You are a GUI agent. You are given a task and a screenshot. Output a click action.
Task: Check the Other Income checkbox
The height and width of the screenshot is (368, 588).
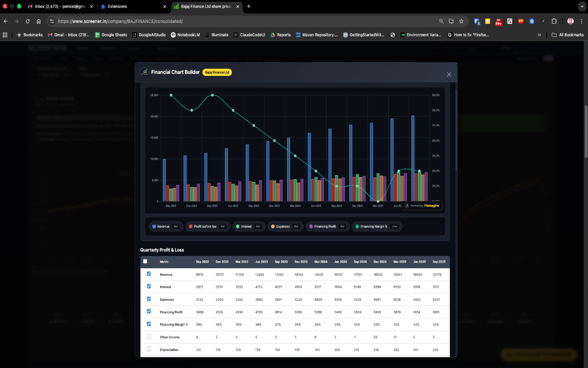pos(149,336)
